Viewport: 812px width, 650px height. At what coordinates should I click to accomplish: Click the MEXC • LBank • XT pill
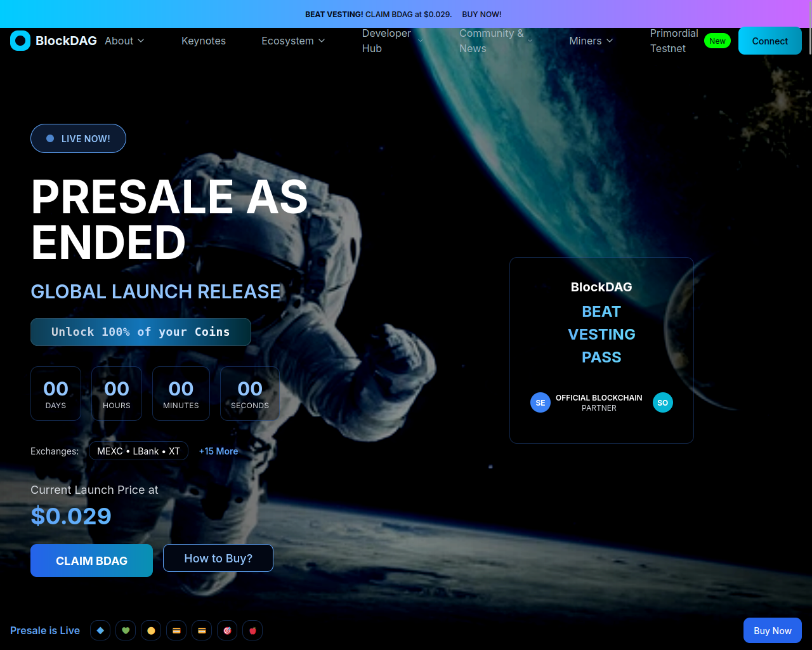(x=138, y=451)
